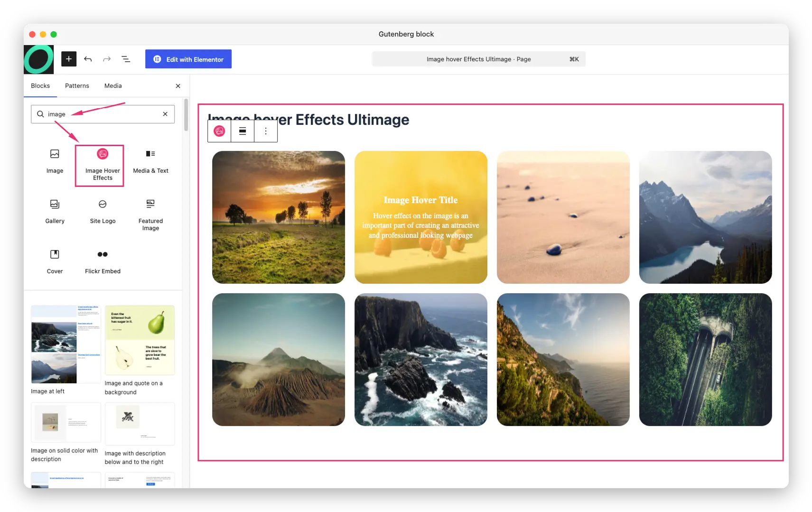This screenshot has height=512, width=812.
Task: Click the yellow Image Hover Title card
Action: tap(421, 217)
